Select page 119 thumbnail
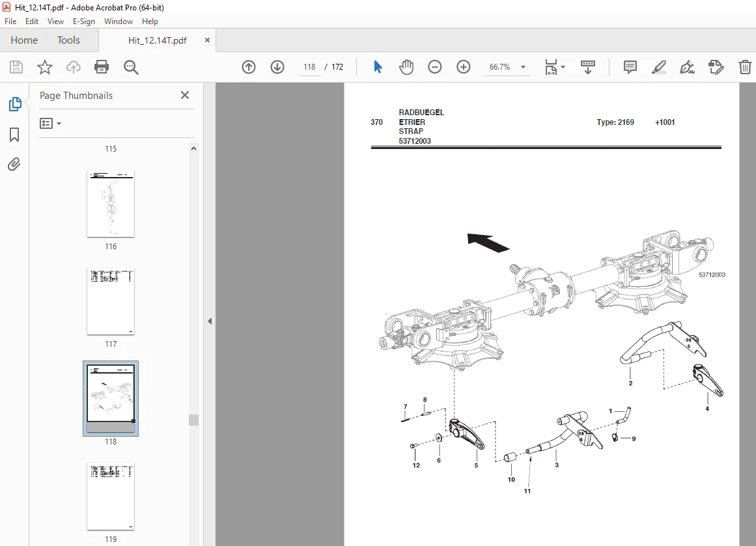The height and width of the screenshot is (546, 756). pyautogui.click(x=111, y=497)
